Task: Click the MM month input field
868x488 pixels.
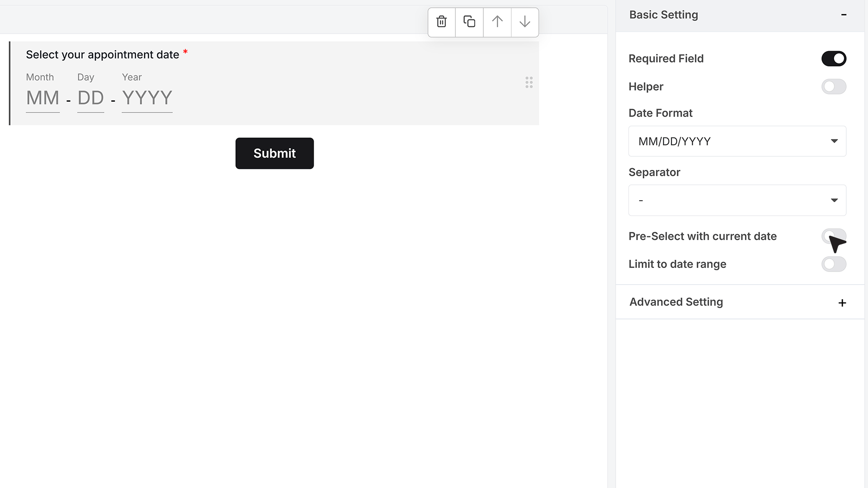Action: click(43, 99)
